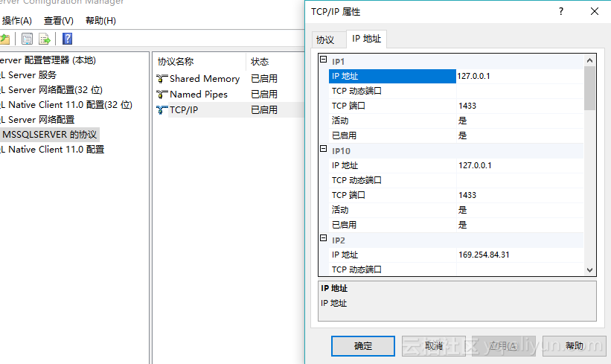Click the IP2 TCP 动态端口 field
The height and width of the screenshot is (364, 611).
click(x=519, y=269)
